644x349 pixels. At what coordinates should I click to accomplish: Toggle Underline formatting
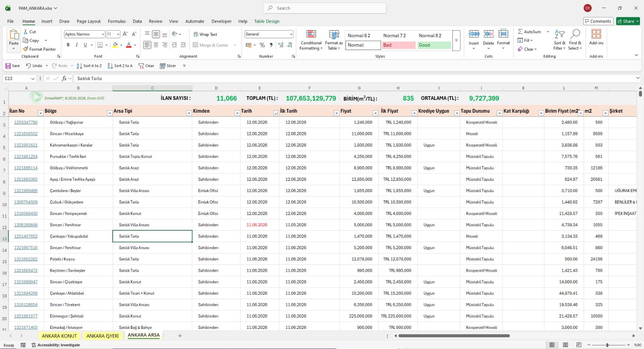[85, 45]
